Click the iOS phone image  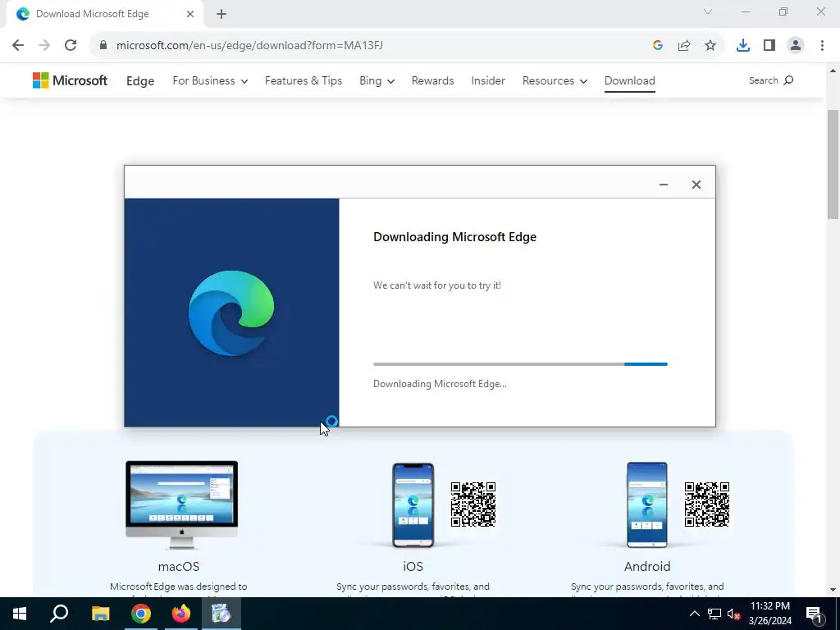tap(413, 505)
